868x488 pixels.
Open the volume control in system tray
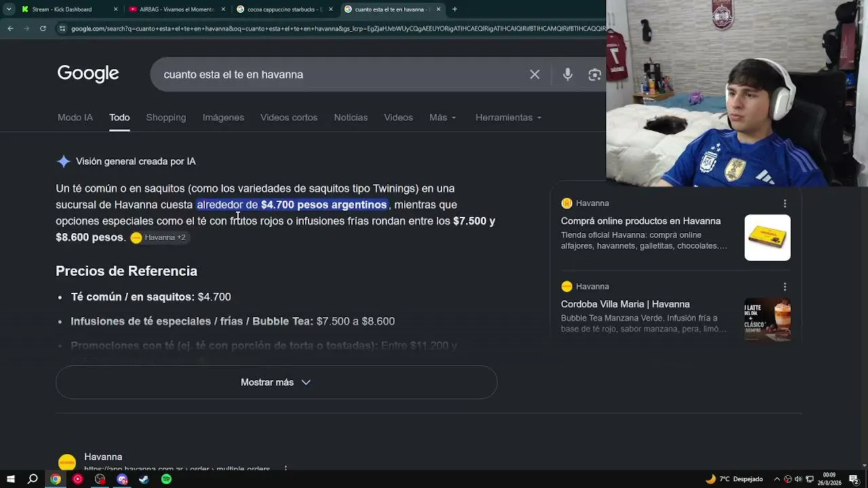click(x=798, y=479)
